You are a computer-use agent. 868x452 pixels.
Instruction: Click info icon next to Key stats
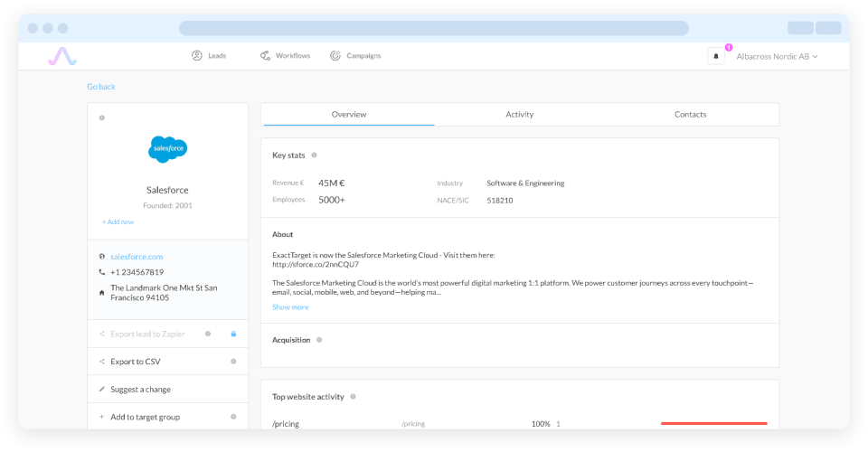click(314, 155)
